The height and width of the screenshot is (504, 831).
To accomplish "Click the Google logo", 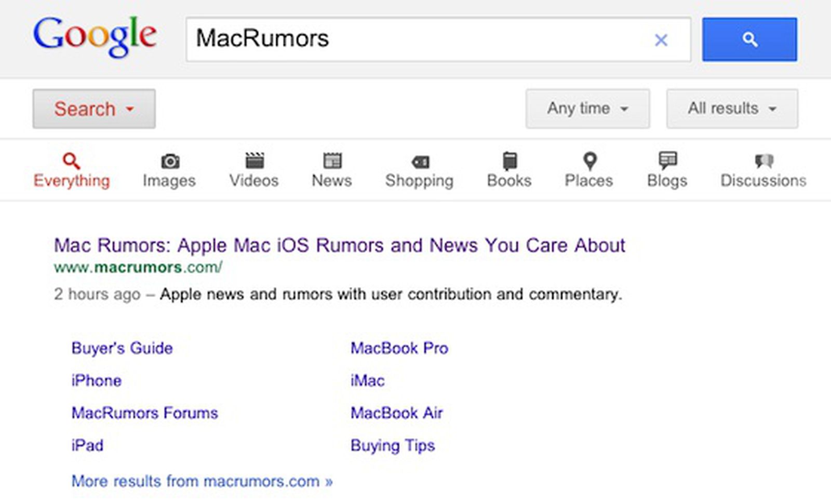I will point(95,37).
